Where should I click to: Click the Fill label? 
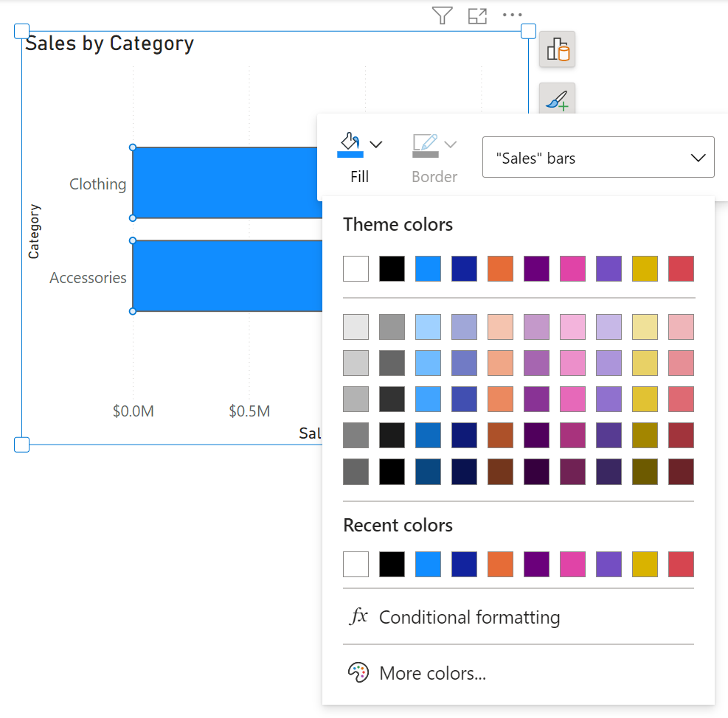pyautogui.click(x=360, y=177)
